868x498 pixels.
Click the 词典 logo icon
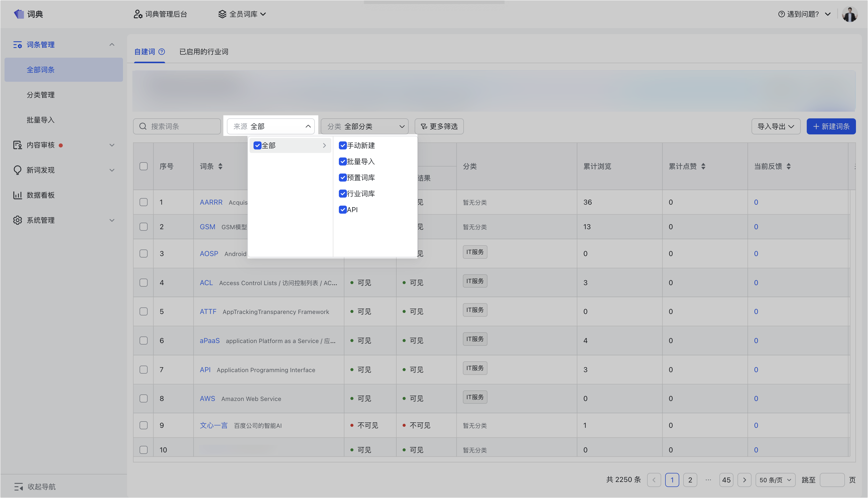(19, 14)
